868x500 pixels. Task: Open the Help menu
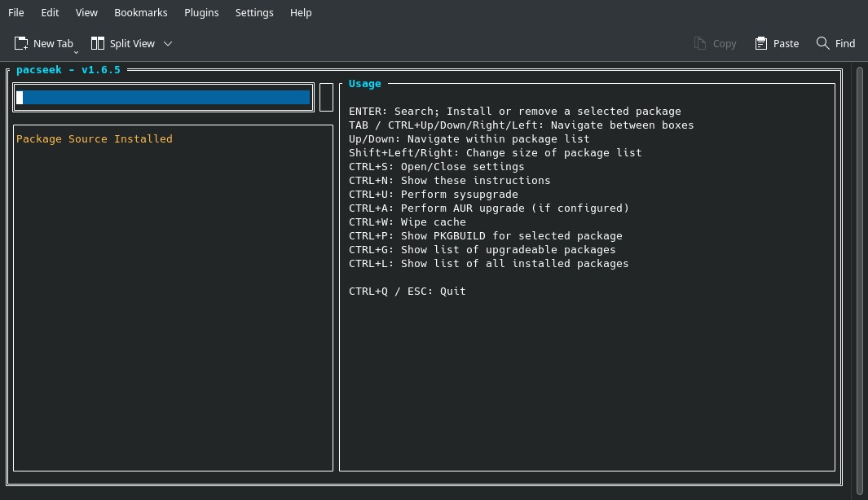click(301, 12)
